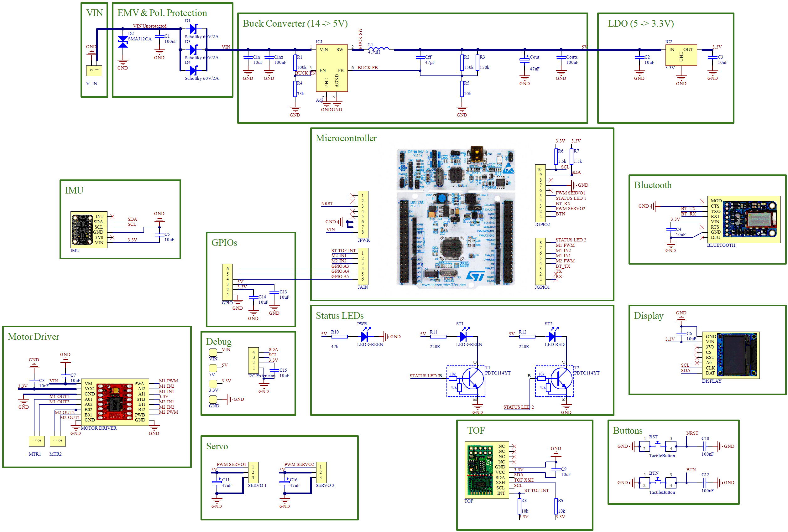Image resolution: width=788 pixels, height=532 pixels.
Task: Click the 'LDO (5 -> 3.3V)' title
Action: click(x=640, y=23)
